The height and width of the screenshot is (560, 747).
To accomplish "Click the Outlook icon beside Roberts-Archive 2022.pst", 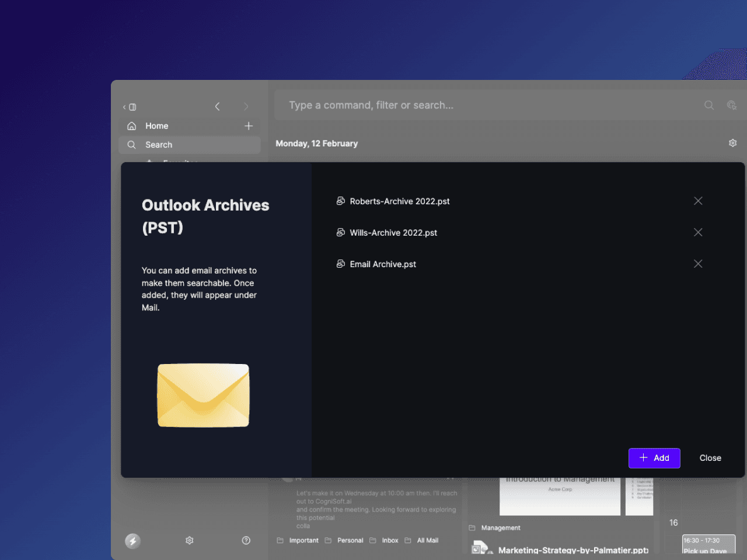I will (341, 201).
